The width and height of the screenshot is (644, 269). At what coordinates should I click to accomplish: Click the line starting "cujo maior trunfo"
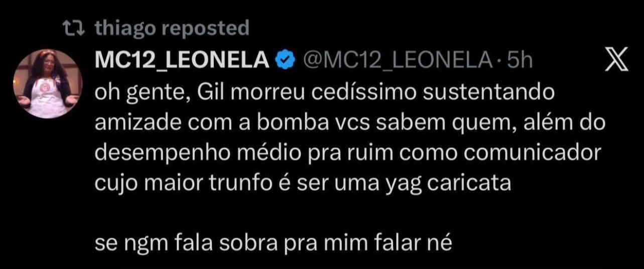click(303, 184)
